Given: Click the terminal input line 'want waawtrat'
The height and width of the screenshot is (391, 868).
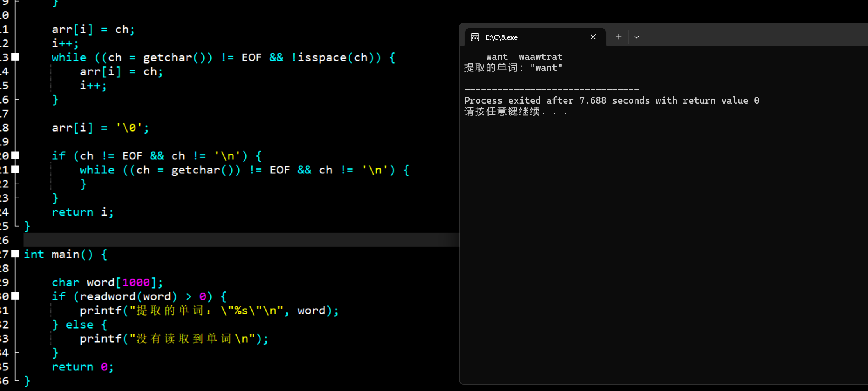Looking at the screenshot, I should click(524, 57).
